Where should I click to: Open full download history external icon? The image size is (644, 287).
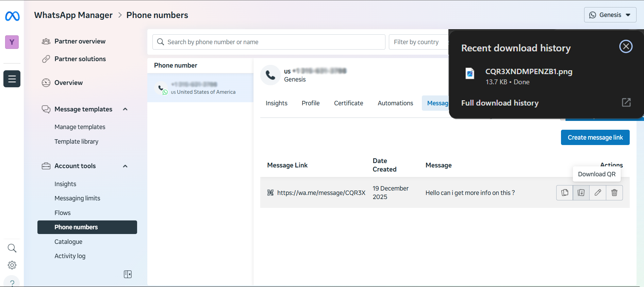(x=626, y=103)
